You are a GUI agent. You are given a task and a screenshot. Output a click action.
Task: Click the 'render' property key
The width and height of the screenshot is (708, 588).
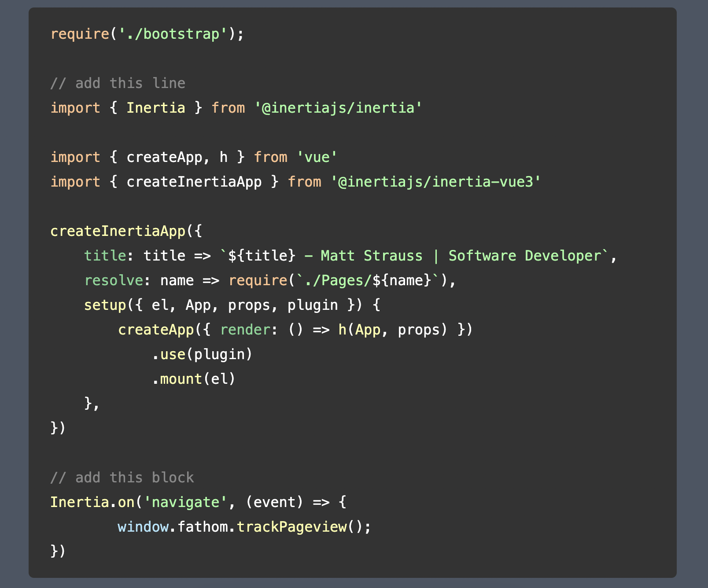click(245, 330)
